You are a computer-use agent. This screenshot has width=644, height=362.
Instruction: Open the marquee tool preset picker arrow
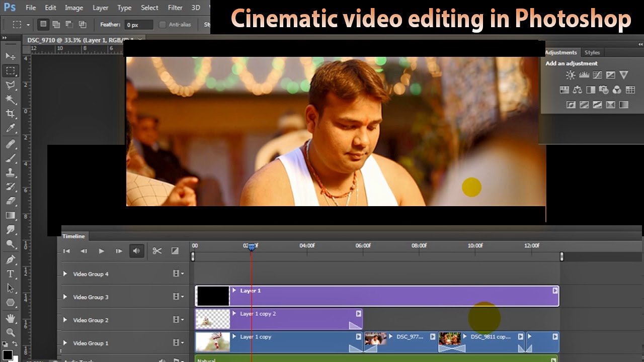28,25
